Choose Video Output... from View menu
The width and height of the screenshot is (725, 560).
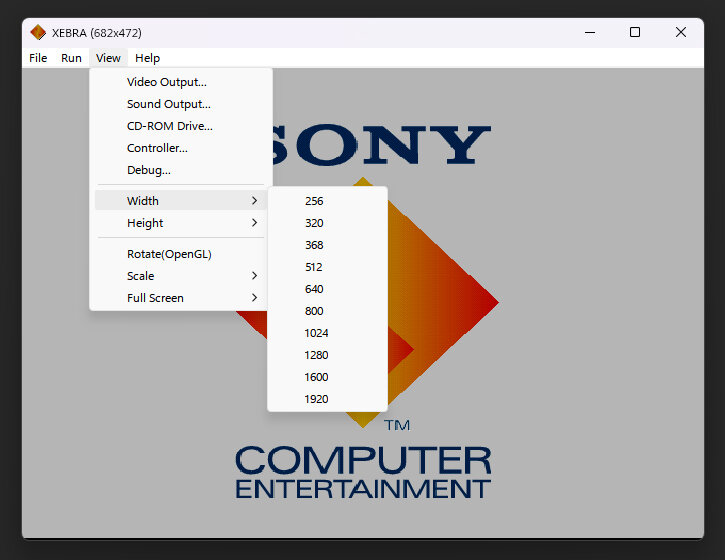(180, 82)
